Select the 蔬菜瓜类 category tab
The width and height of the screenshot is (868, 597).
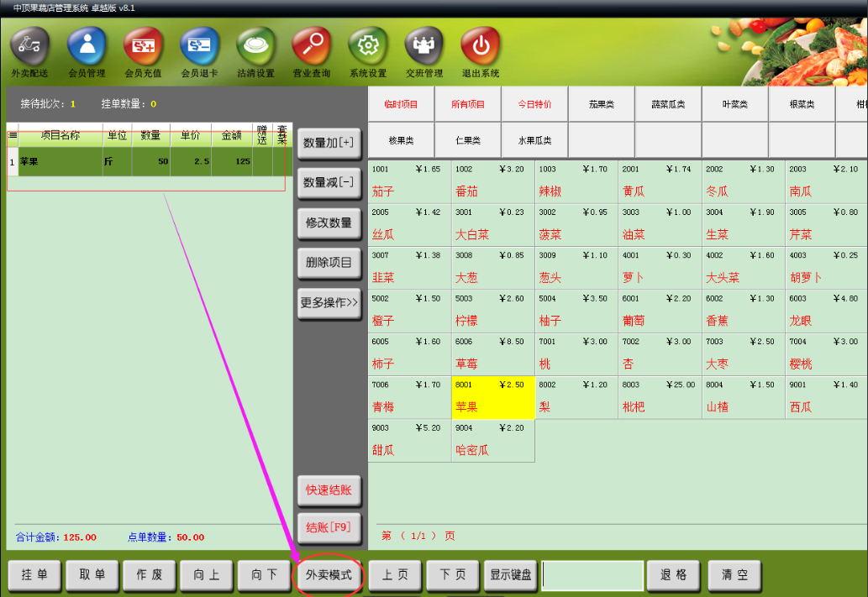[x=668, y=104]
